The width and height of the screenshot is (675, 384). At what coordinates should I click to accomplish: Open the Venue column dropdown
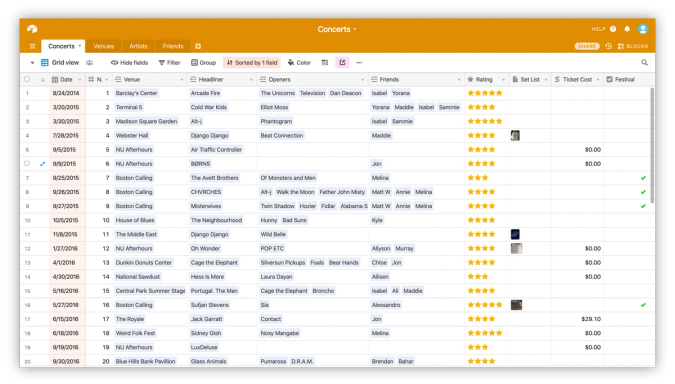[181, 80]
